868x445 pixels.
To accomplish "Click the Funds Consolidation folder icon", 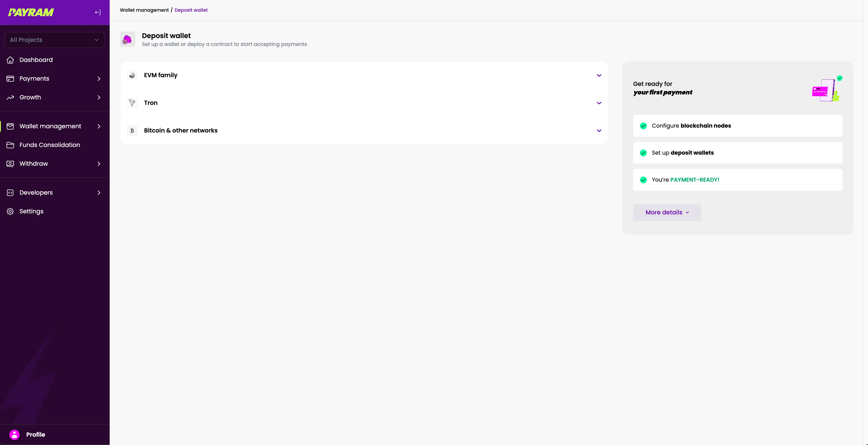I will click(x=10, y=145).
